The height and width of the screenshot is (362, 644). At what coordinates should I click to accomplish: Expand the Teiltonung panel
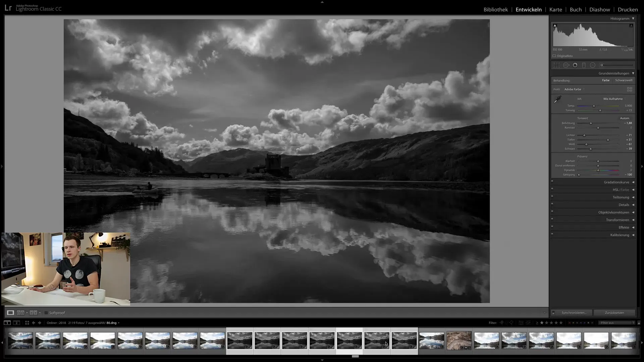click(633, 197)
